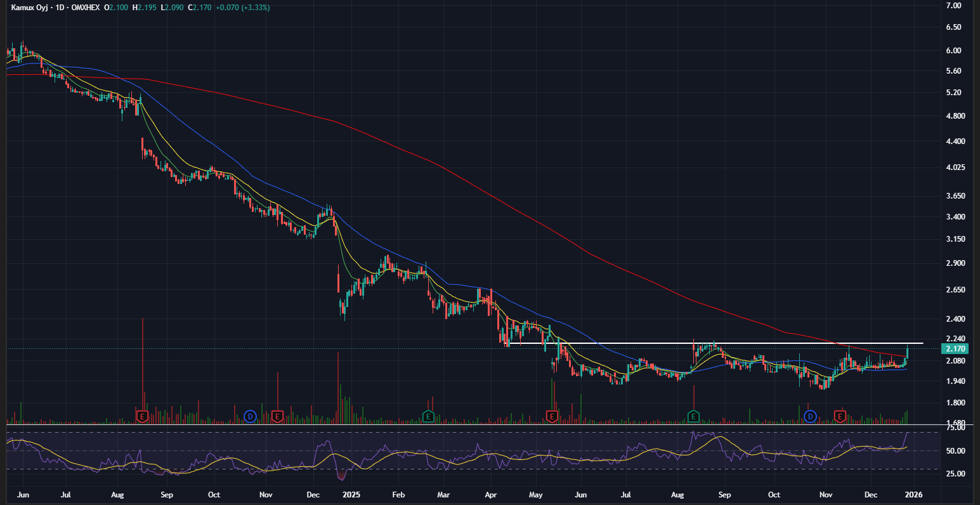The width and height of the screenshot is (980, 505).
Task: Click the 7.00 level on price scale
Action: tap(953, 6)
